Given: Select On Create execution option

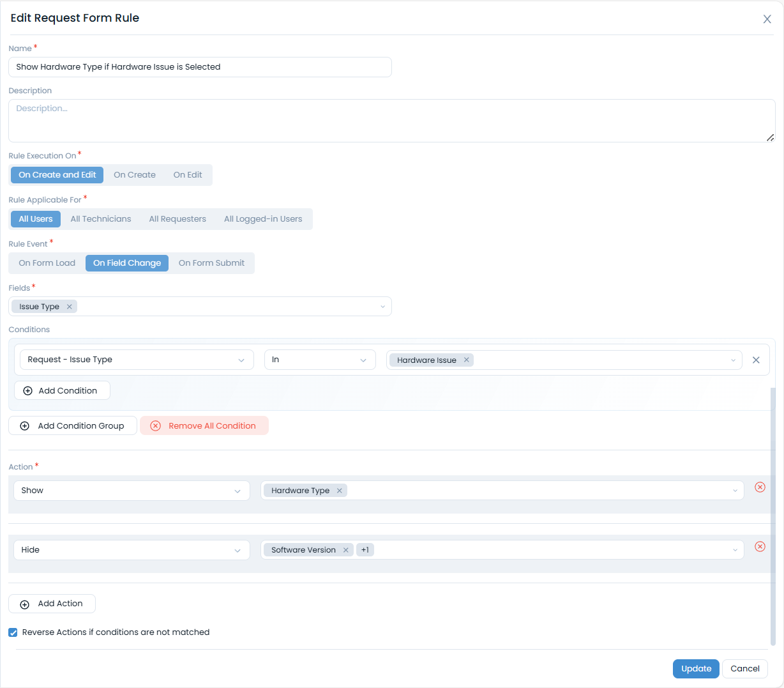Looking at the screenshot, I should 134,175.
